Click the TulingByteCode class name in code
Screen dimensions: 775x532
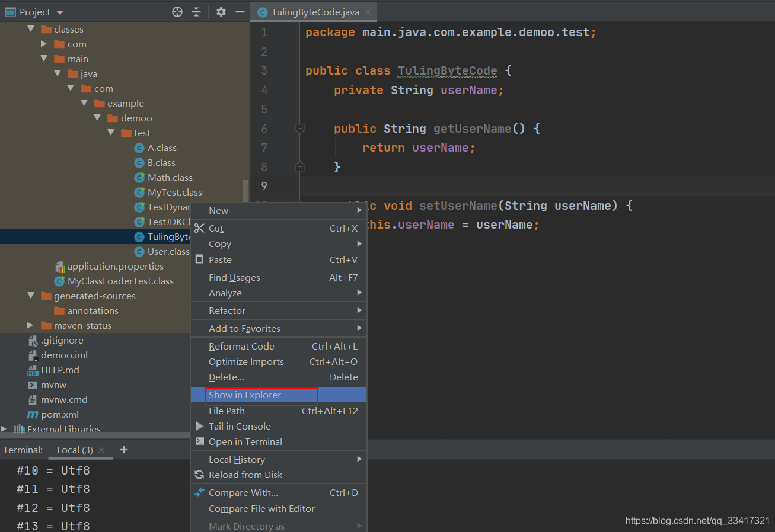(x=448, y=71)
